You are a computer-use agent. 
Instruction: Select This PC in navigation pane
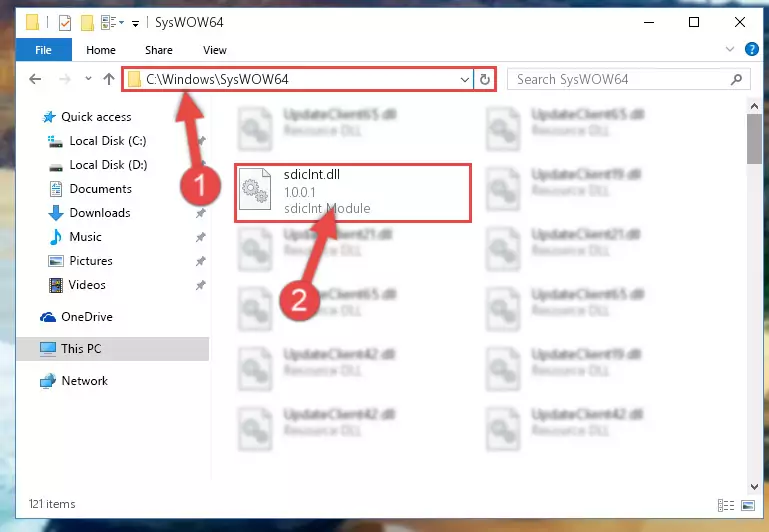click(x=81, y=349)
